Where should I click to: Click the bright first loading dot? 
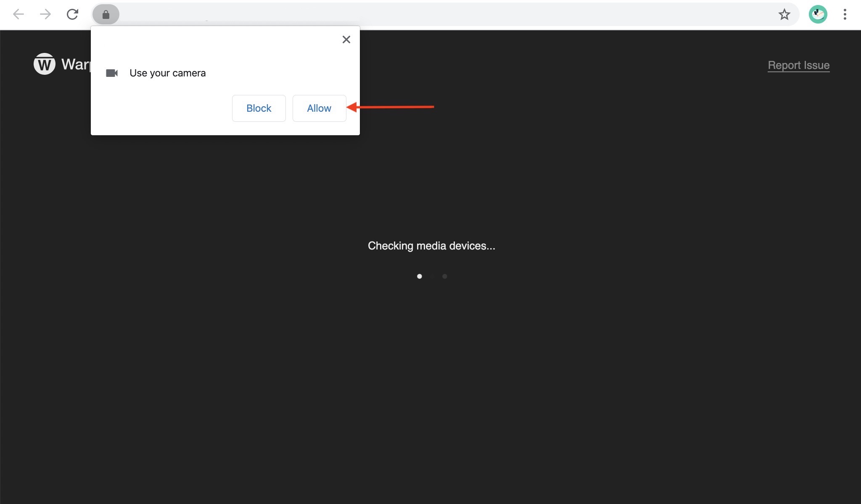coord(419,276)
